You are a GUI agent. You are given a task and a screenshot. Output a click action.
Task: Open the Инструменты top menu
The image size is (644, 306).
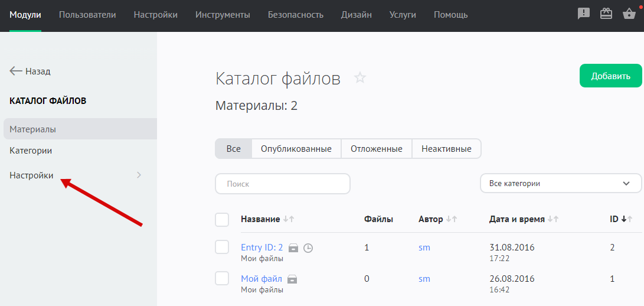[x=223, y=15]
